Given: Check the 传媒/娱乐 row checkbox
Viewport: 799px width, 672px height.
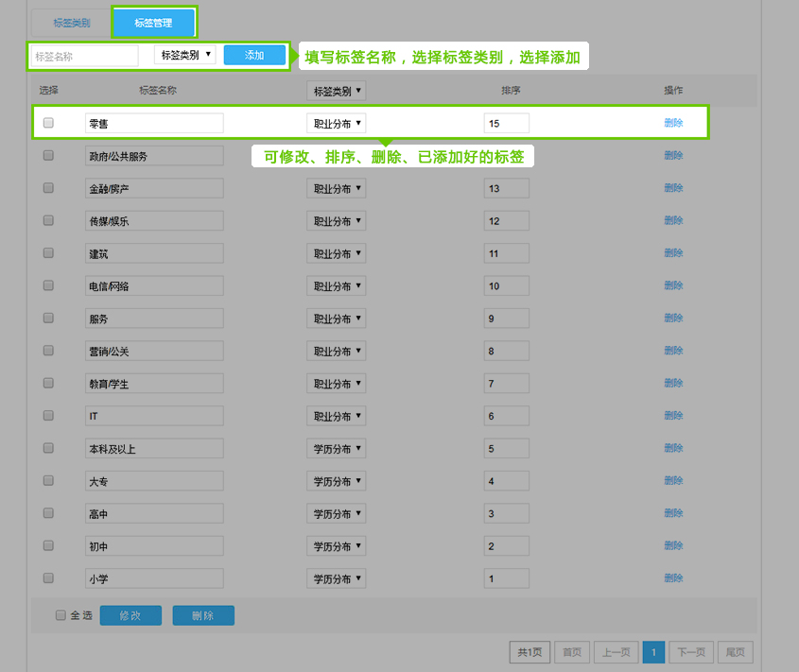Looking at the screenshot, I should pyautogui.click(x=48, y=220).
